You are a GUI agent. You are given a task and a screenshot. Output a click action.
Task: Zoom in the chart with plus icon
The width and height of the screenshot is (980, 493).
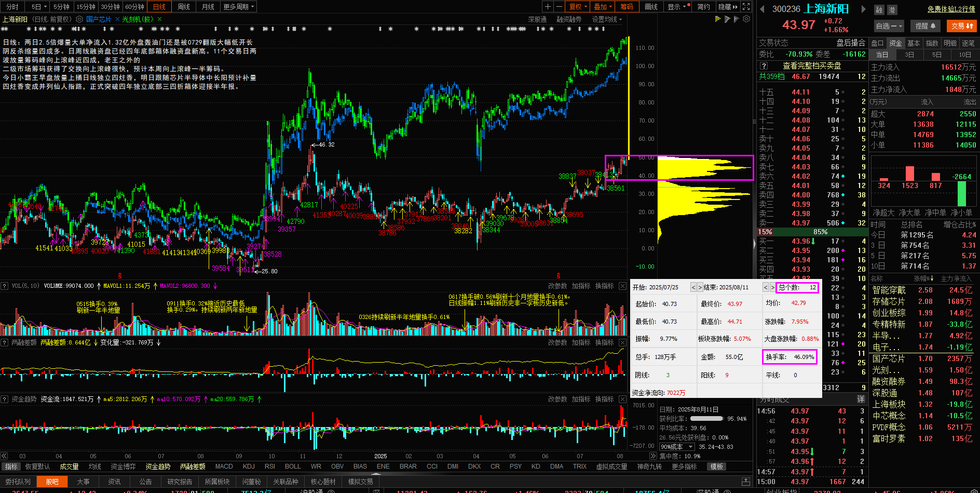pos(548,7)
